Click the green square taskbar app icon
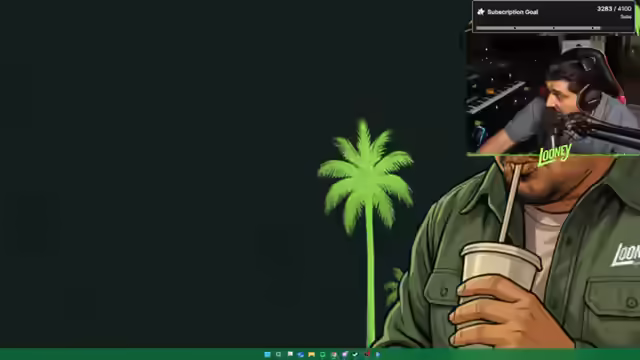Screen dimensions: 640x360 (322, 355)
